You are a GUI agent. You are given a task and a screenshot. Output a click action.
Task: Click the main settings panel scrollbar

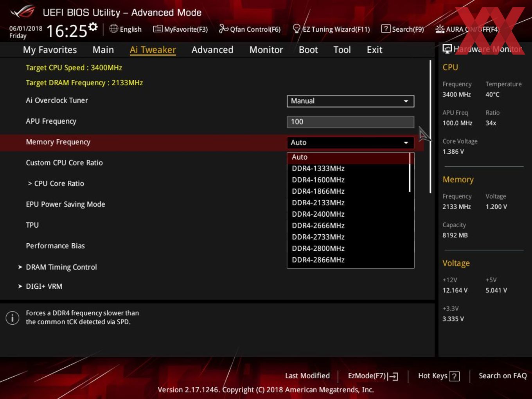tap(430, 127)
